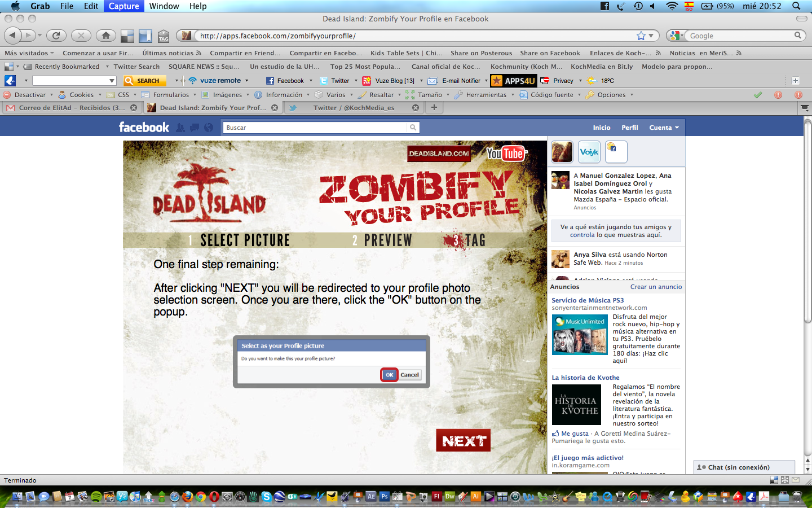The height and width of the screenshot is (508, 812).
Task: Expand the CSS developer menu
Action: [122, 95]
